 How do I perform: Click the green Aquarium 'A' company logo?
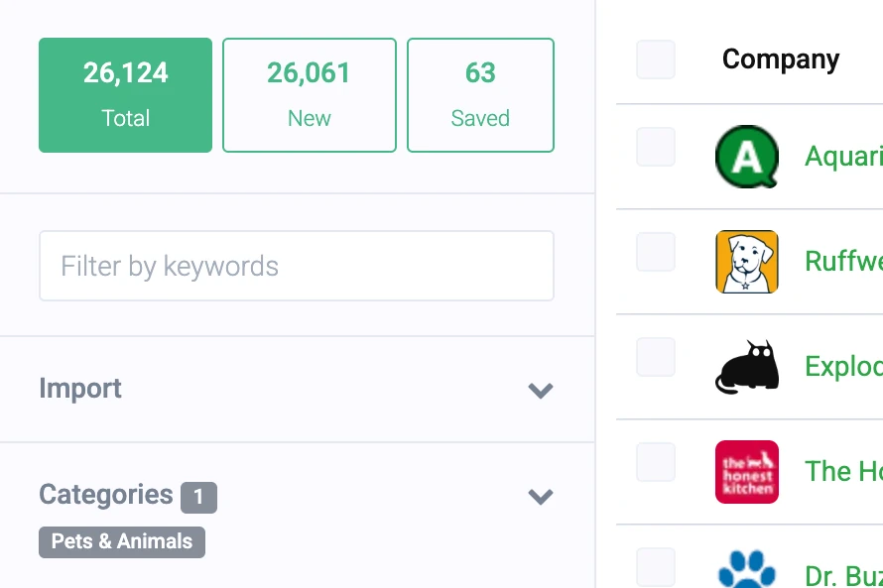(x=746, y=157)
